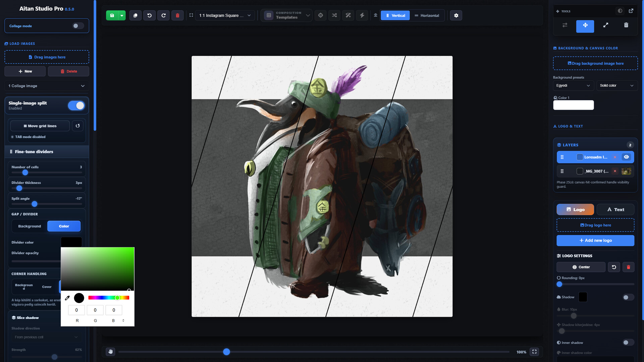The image size is (644, 362).
Task: Redo the last action
Action: 164,15
